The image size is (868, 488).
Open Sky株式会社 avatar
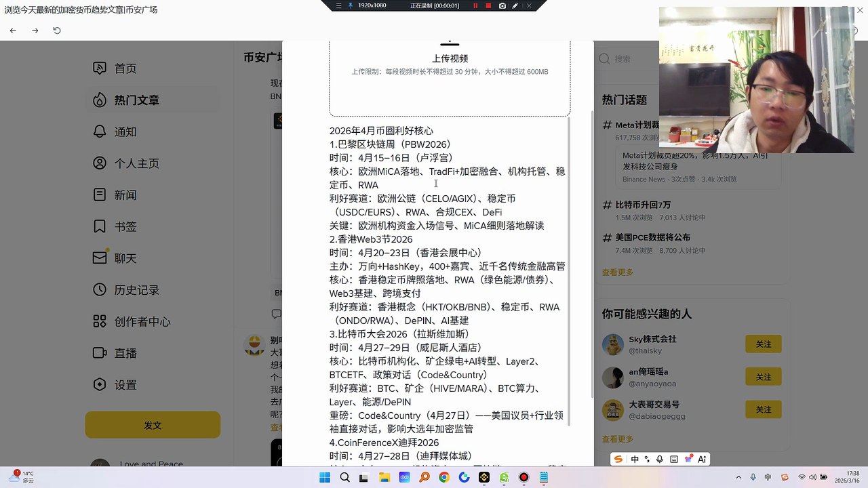coord(613,345)
